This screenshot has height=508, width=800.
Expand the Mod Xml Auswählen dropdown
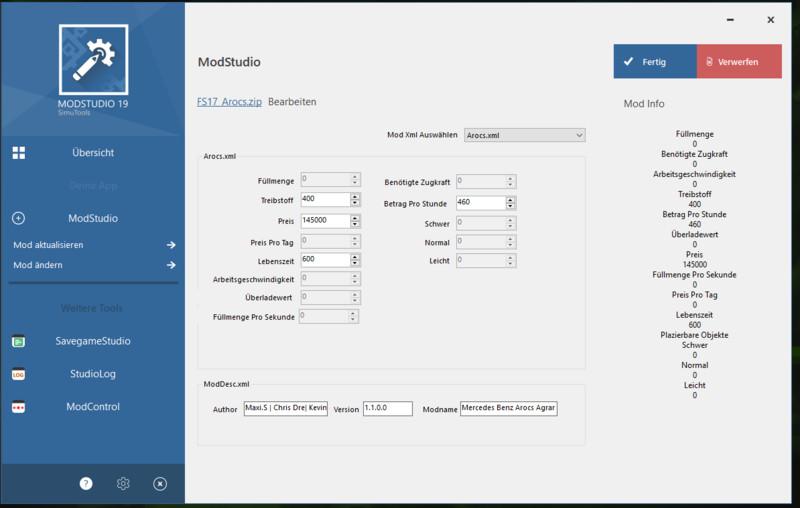[578, 135]
